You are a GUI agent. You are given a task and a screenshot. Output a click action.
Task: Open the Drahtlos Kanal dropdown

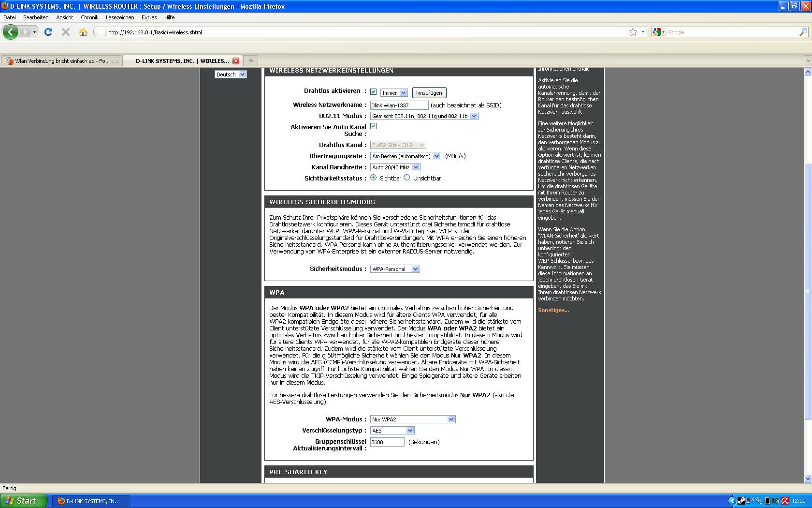tap(398, 145)
